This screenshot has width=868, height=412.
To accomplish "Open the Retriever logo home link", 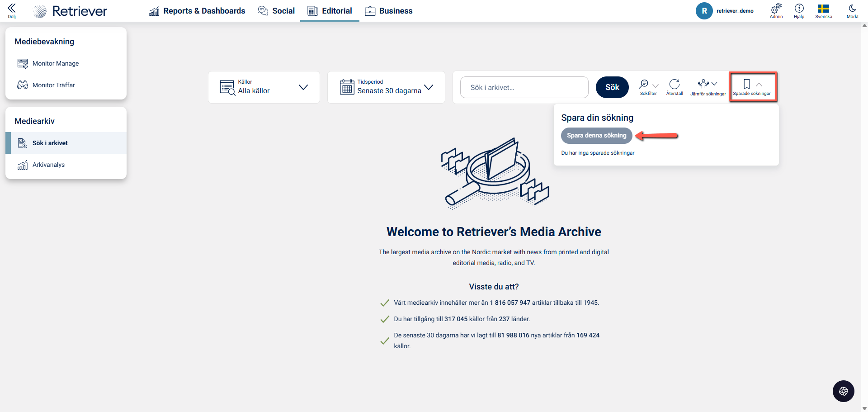I will [70, 11].
